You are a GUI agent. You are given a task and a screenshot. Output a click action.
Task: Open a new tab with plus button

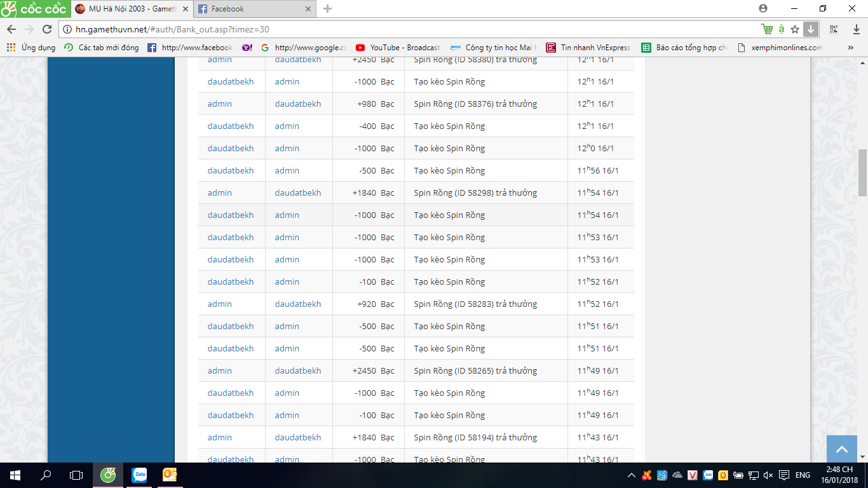coord(327,9)
